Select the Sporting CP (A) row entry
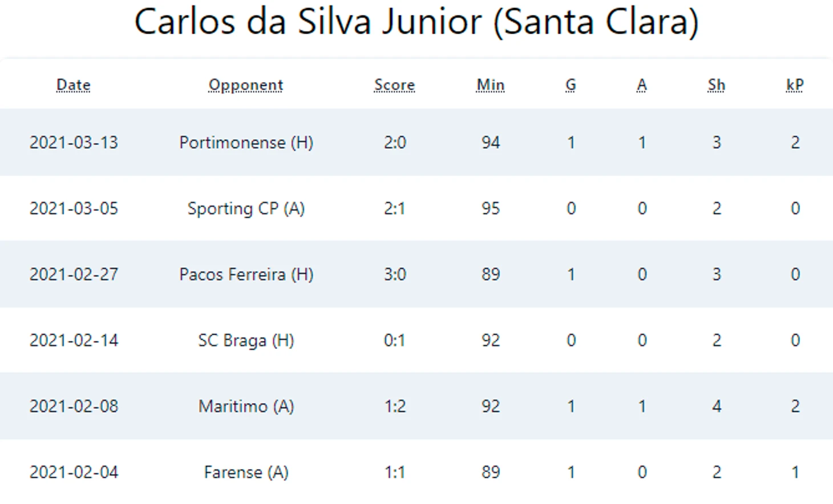The image size is (833, 504). tap(246, 209)
